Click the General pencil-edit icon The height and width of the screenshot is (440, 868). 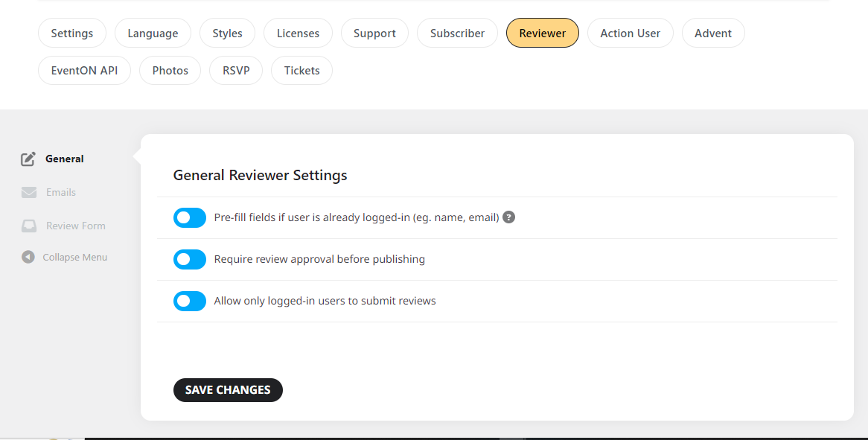(28, 159)
